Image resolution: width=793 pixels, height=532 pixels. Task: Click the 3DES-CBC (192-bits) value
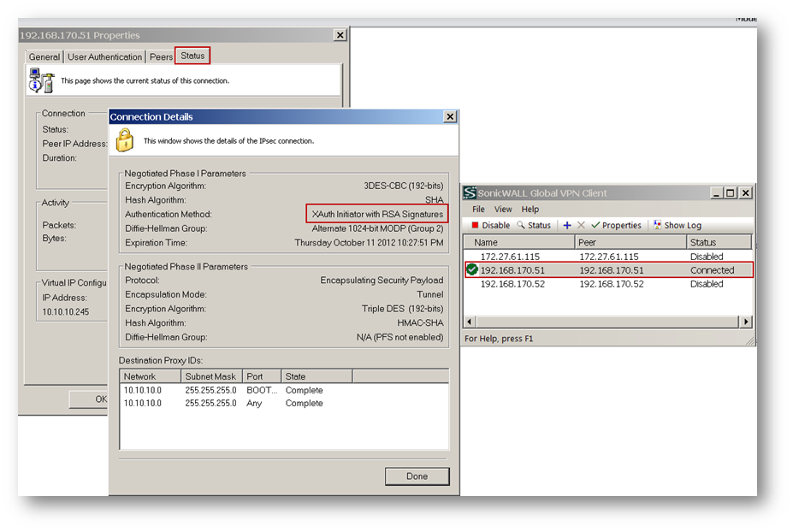pos(404,186)
